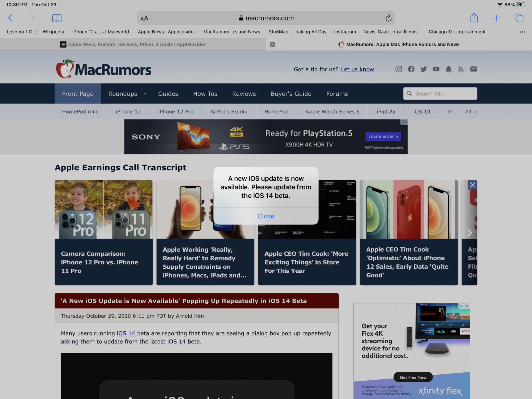
Task: Open 'Optimistic' About iPhone 12 Sales card
Action: click(409, 233)
